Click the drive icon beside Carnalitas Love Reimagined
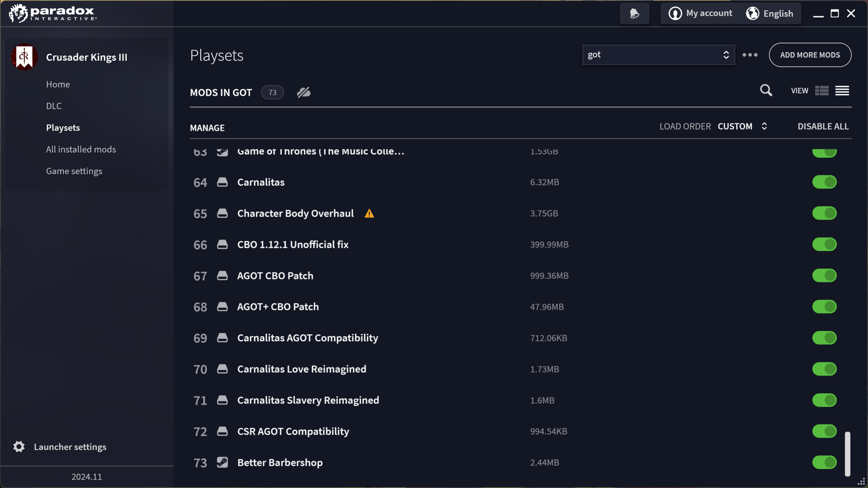The image size is (868, 488). (x=222, y=369)
